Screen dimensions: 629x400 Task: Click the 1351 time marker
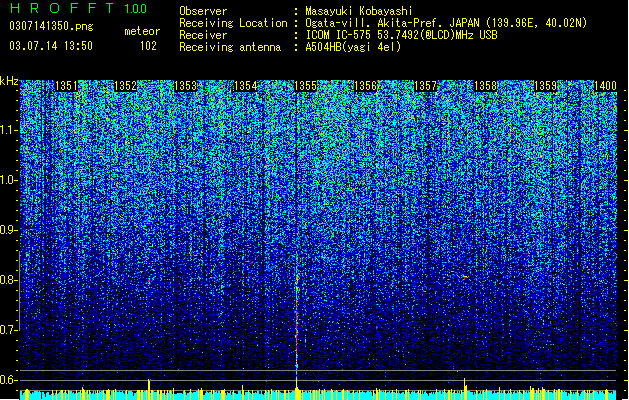pos(66,86)
